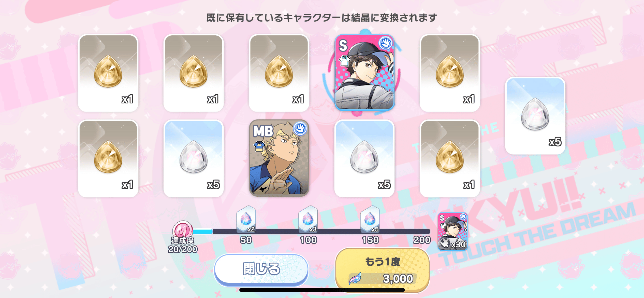The image size is (644, 298).
Task: Tap the x5 crystal reward at 150
Action: click(370, 219)
